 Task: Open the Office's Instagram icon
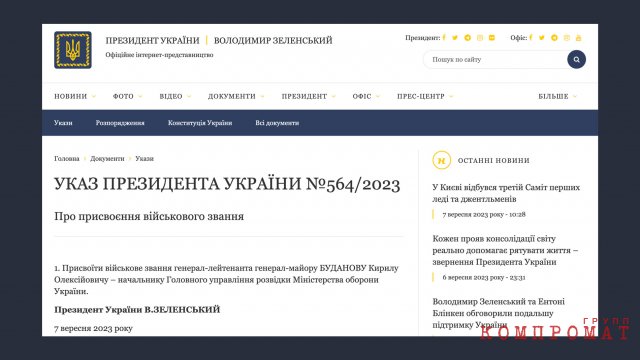coord(567,38)
